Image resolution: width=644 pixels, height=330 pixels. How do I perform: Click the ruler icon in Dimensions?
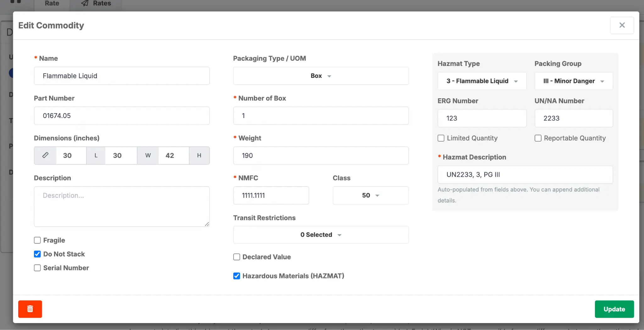click(x=45, y=155)
